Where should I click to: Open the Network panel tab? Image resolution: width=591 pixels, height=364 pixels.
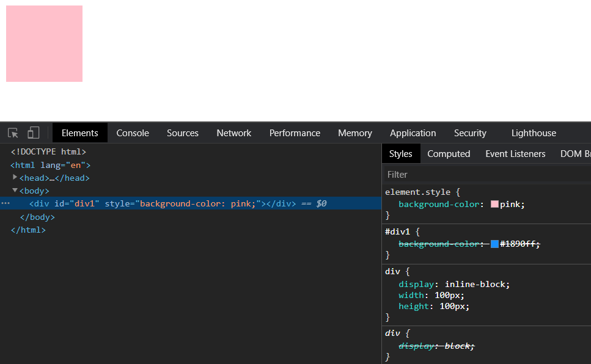pos(233,133)
